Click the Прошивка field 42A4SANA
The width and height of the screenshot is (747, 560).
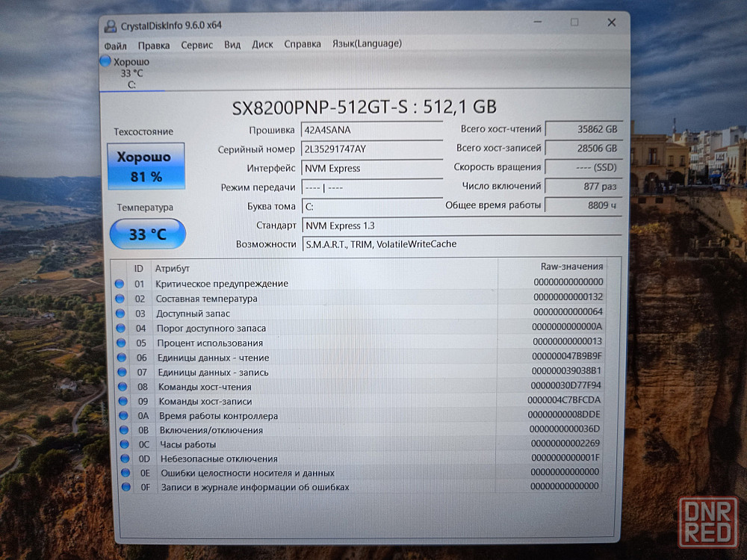coord(371,130)
